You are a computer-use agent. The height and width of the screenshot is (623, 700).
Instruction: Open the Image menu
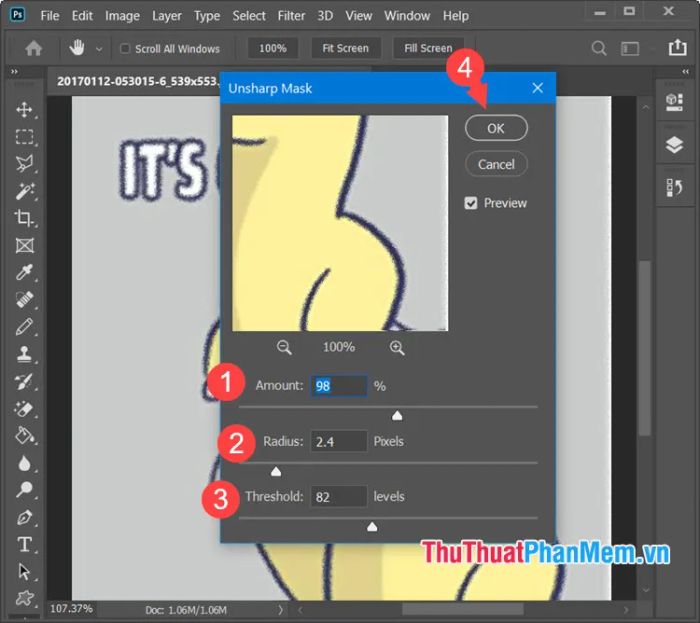coord(122,16)
